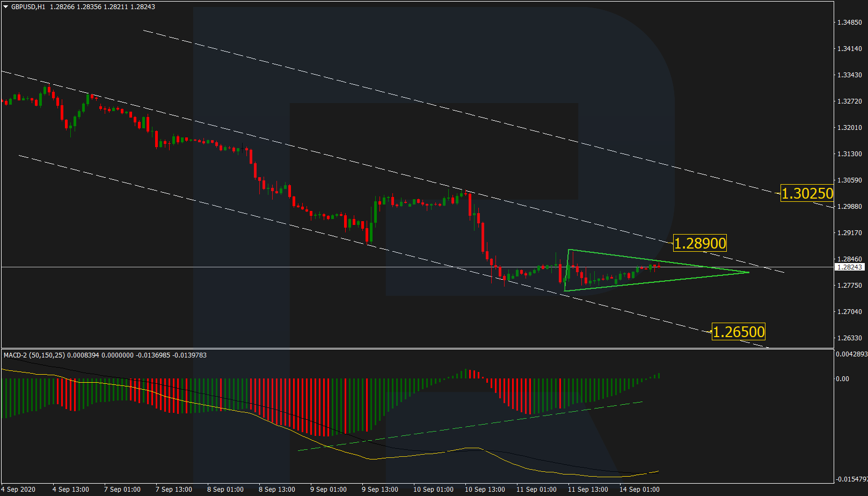Click the time label 4 Sep 2020

[x=18, y=490]
